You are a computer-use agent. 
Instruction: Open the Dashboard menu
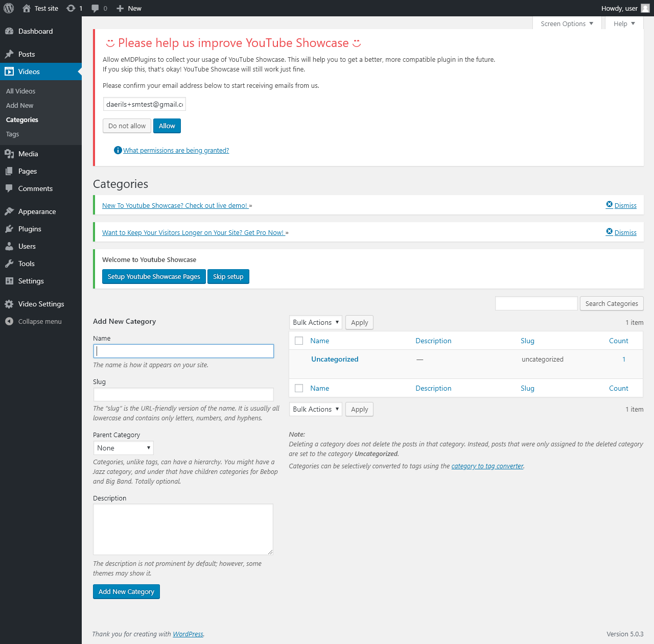coord(41,31)
